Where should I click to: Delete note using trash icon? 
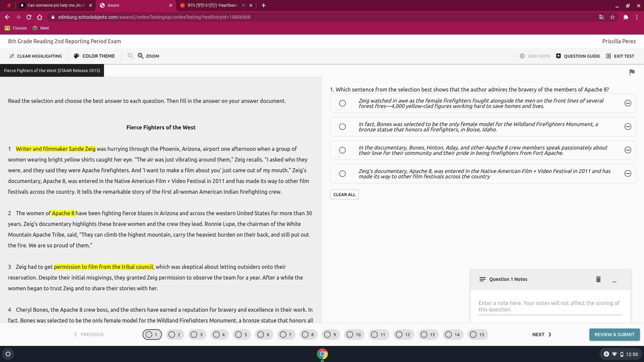pos(598,279)
